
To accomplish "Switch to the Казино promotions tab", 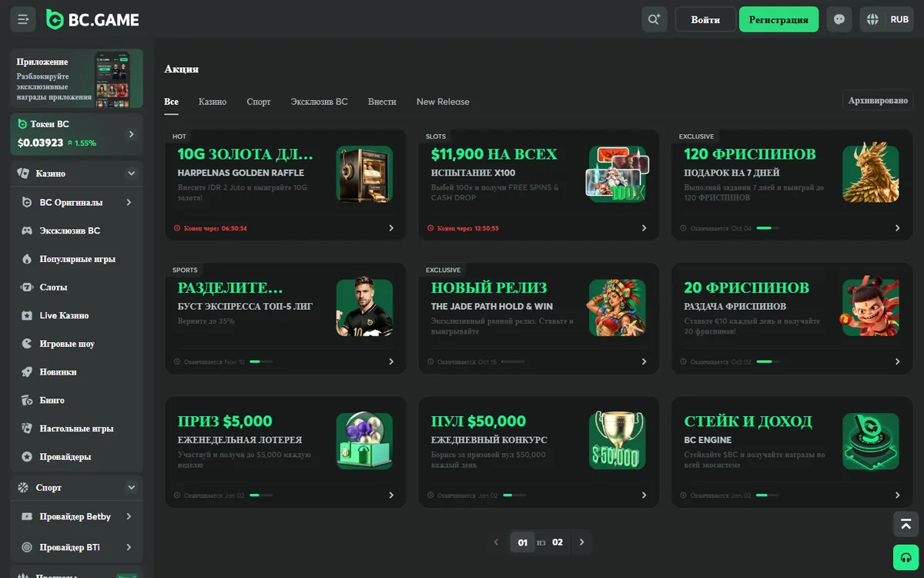I will 213,102.
